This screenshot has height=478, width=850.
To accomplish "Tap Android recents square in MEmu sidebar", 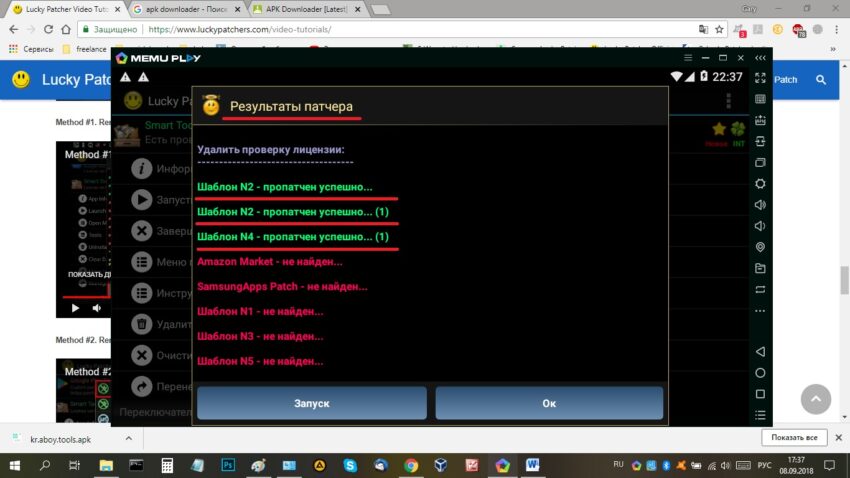I will (760, 394).
